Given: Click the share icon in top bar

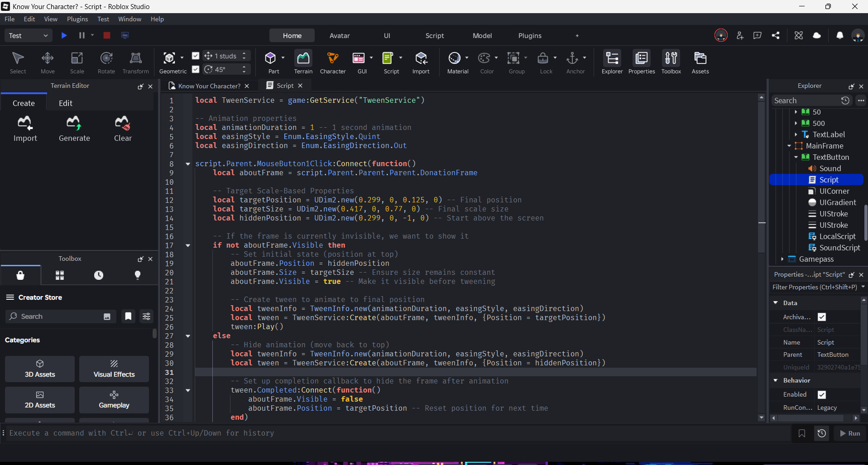Looking at the screenshot, I should (776, 35).
